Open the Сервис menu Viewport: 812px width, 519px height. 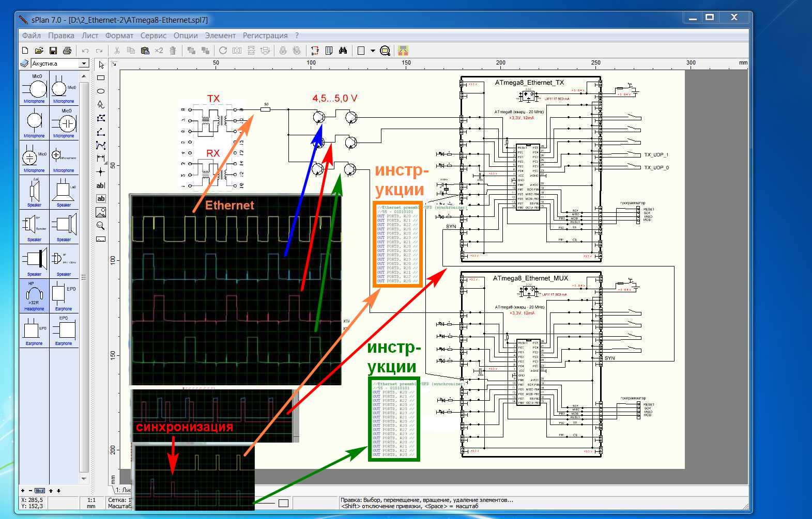(153, 36)
